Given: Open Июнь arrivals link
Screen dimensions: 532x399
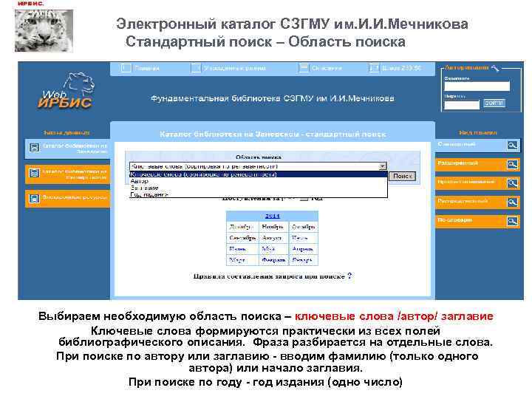Looking at the screenshot, I should coord(237,249).
